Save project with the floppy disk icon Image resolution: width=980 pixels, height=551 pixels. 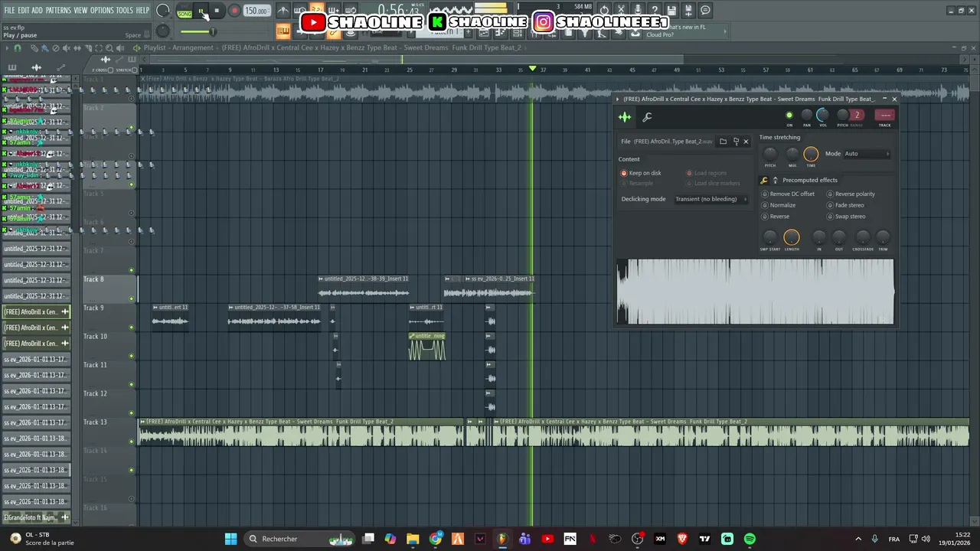tap(671, 11)
